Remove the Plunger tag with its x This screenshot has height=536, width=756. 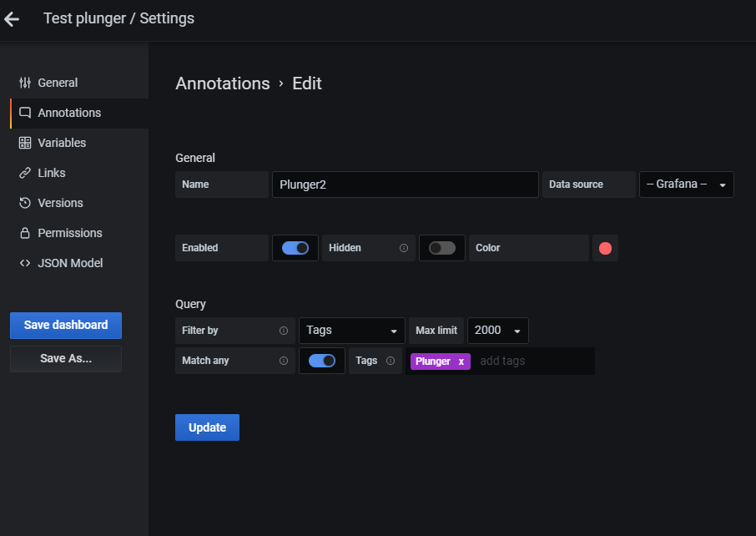pyautogui.click(x=461, y=362)
